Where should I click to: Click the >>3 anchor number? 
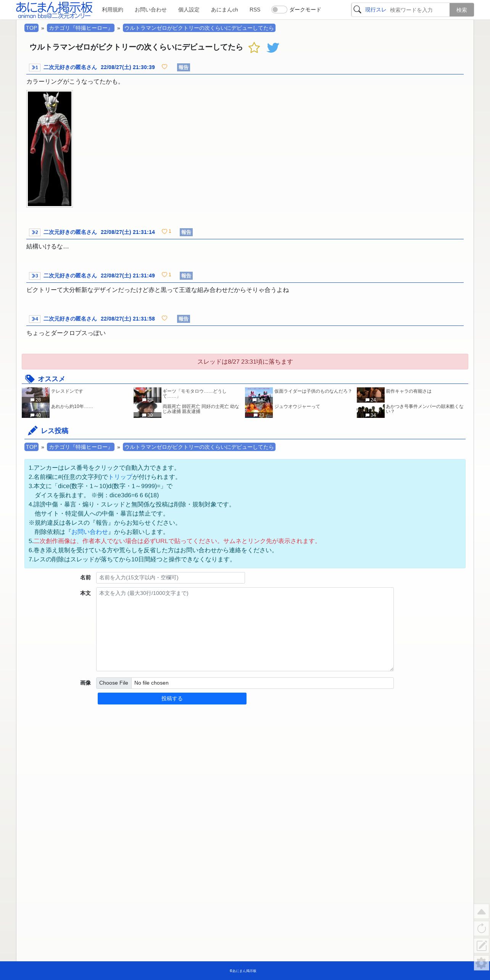click(35, 276)
